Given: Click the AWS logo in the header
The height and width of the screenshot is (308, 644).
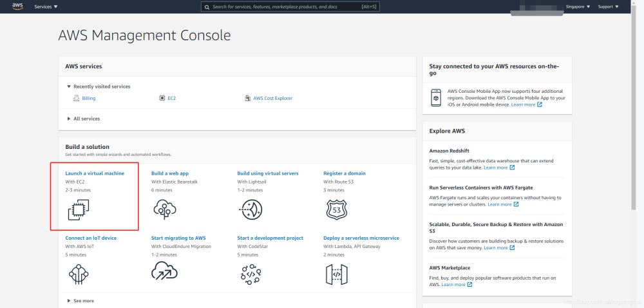Looking at the screenshot, I should click(17, 6).
